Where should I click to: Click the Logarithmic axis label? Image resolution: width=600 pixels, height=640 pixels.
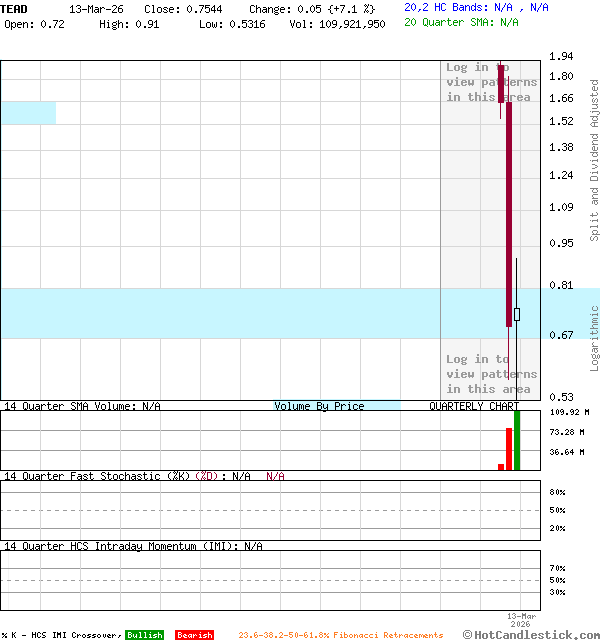[x=594, y=338]
